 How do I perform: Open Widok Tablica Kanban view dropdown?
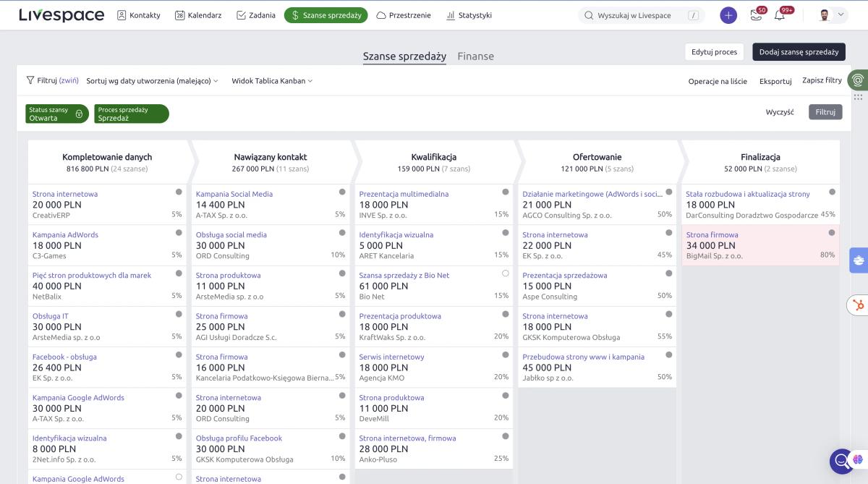point(272,81)
